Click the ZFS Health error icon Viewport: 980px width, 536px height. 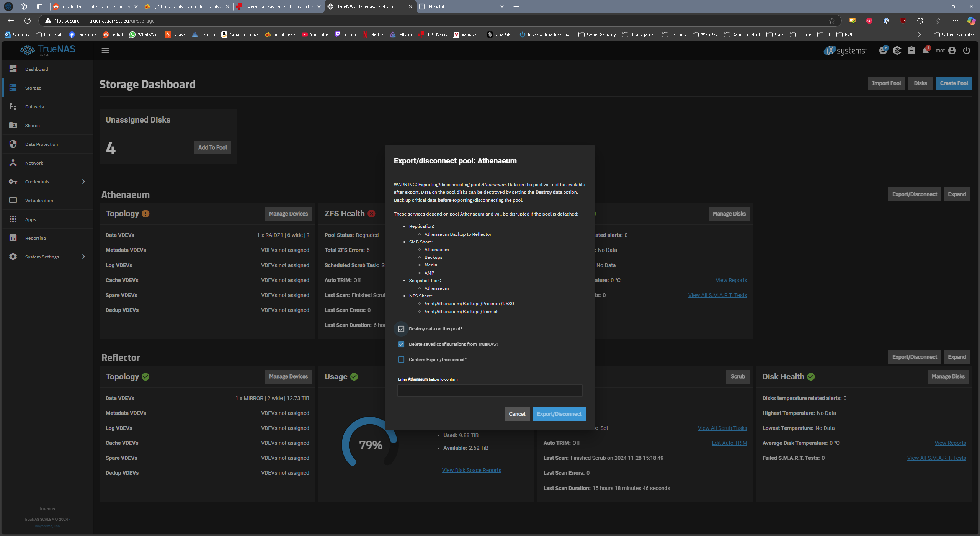point(371,214)
